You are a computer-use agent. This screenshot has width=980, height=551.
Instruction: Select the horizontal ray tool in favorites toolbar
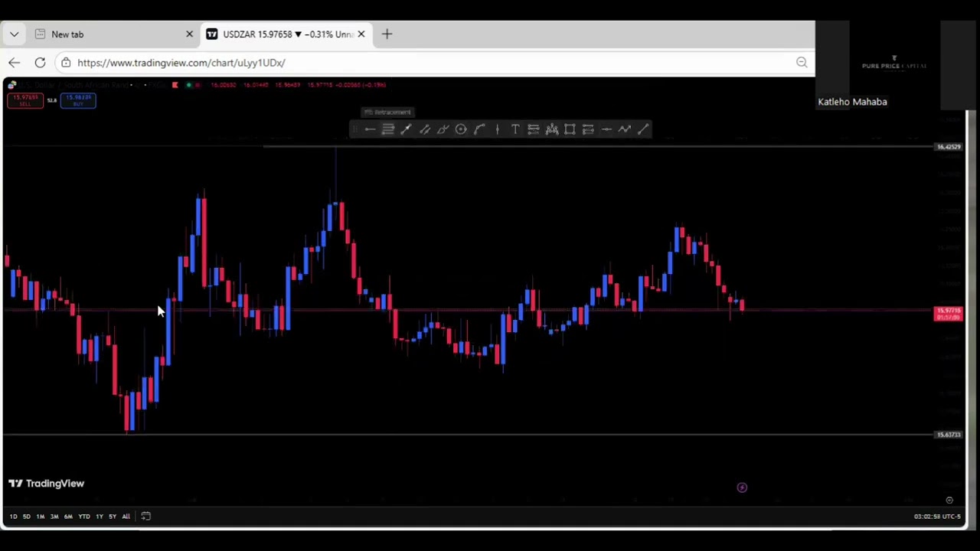pyautogui.click(x=370, y=129)
